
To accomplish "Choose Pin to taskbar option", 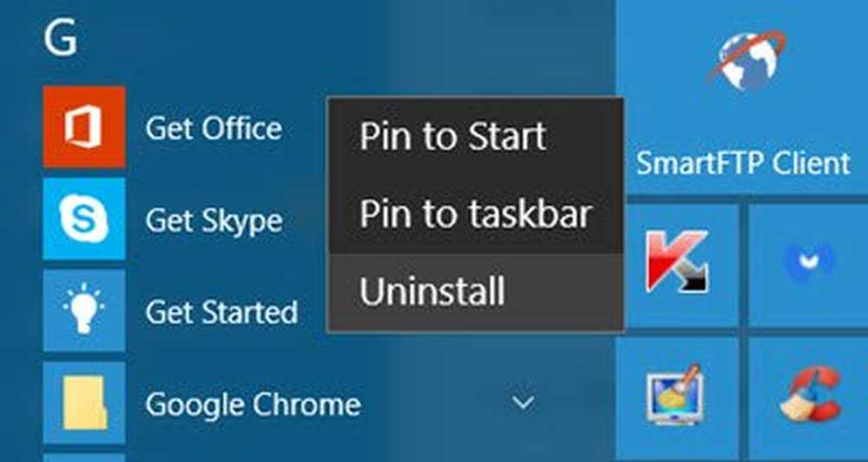I will click(x=476, y=214).
